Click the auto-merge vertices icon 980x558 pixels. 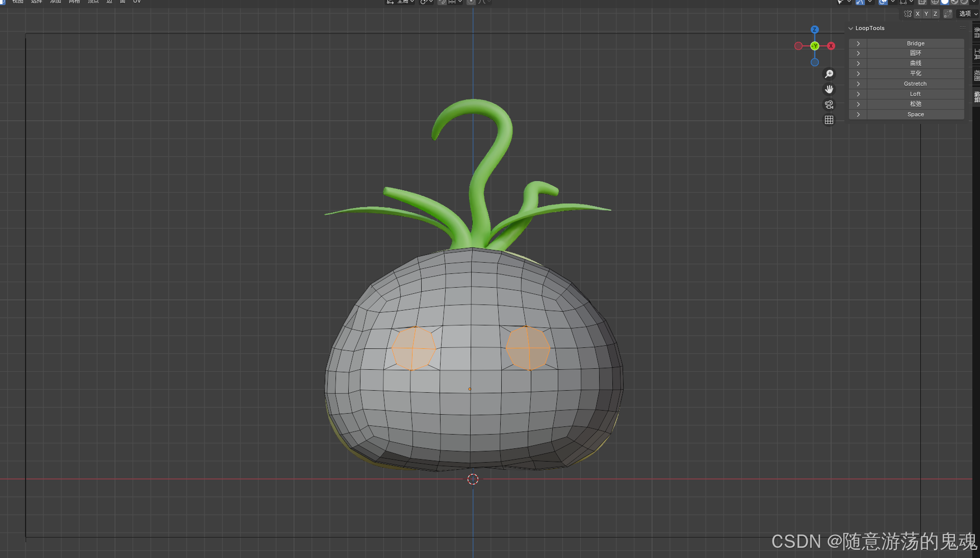tap(947, 14)
